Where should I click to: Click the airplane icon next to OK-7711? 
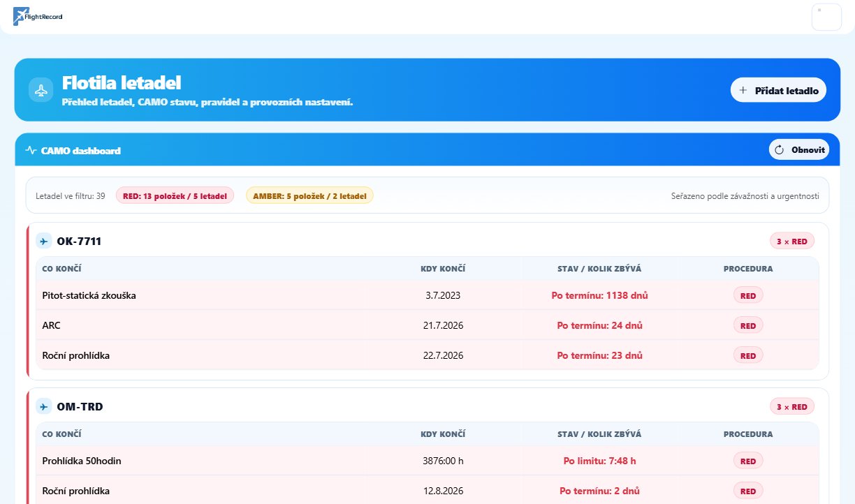tap(44, 242)
